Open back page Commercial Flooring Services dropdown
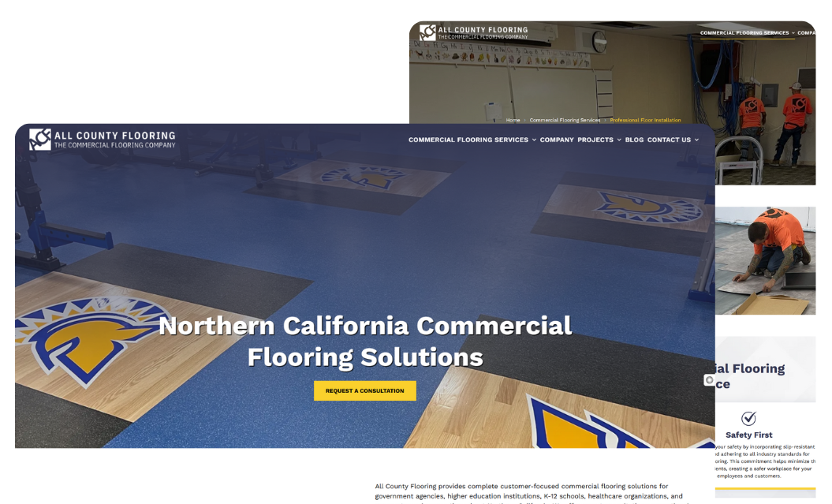 click(x=793, y=33)
